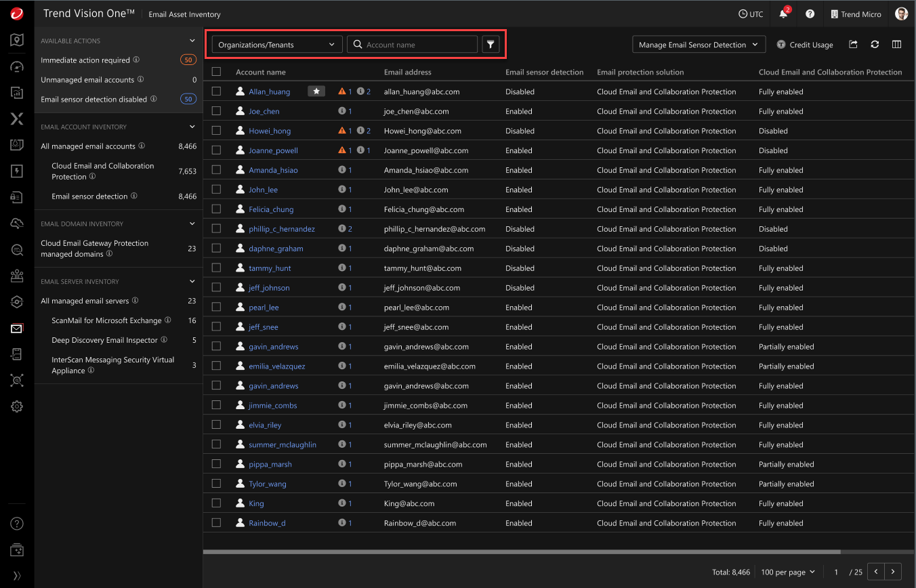
Task: Toggle the select-all checkbox in header
Action: click(216, 72)
